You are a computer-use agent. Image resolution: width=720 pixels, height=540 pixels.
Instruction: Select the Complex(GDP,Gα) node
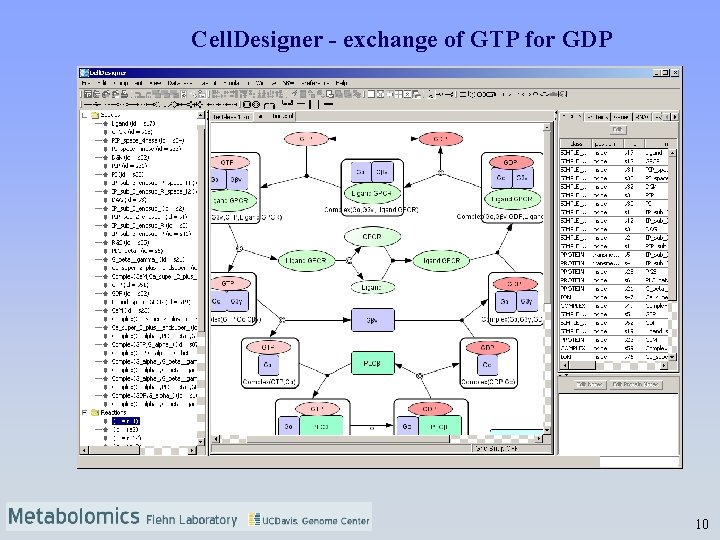(489, 363)
